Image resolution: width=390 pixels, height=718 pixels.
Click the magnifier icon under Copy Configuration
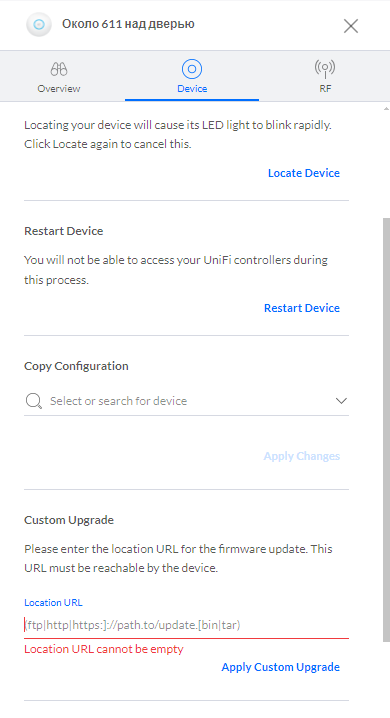coord(33,401)
